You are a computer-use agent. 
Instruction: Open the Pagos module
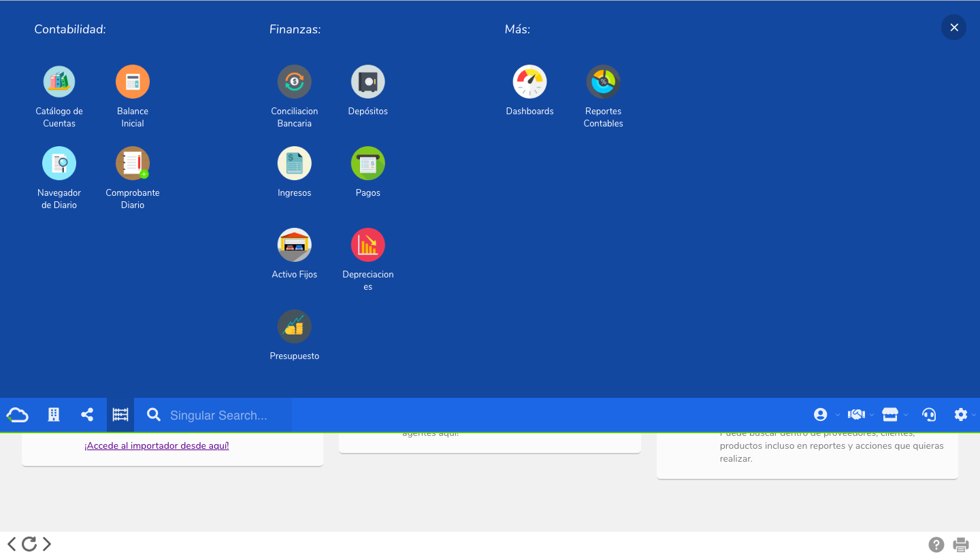point(368,163)
